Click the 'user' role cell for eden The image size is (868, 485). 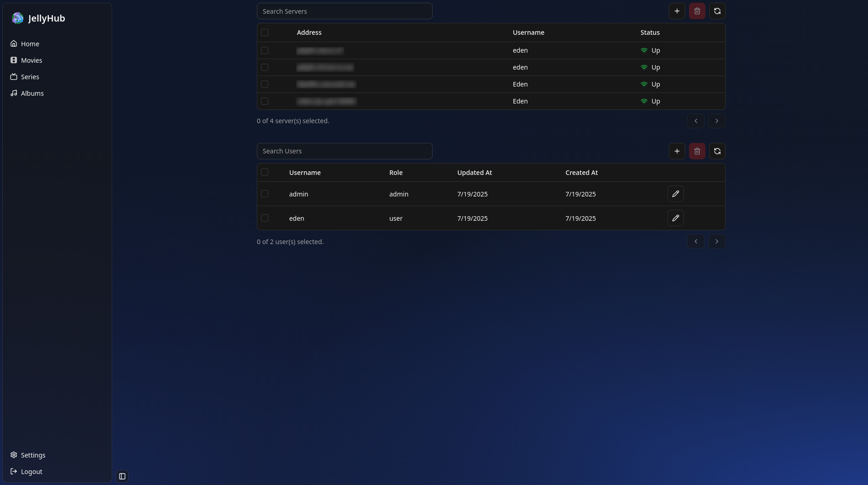[396, 218]
